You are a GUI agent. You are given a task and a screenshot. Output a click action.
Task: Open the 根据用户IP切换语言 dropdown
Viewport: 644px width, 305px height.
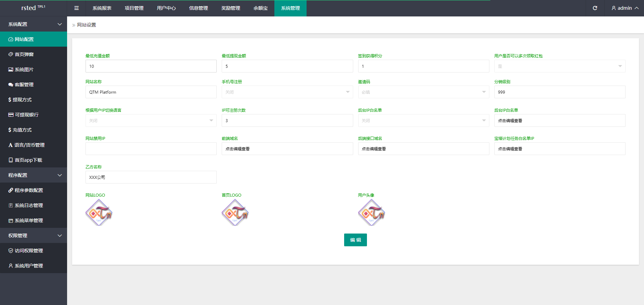151,120
